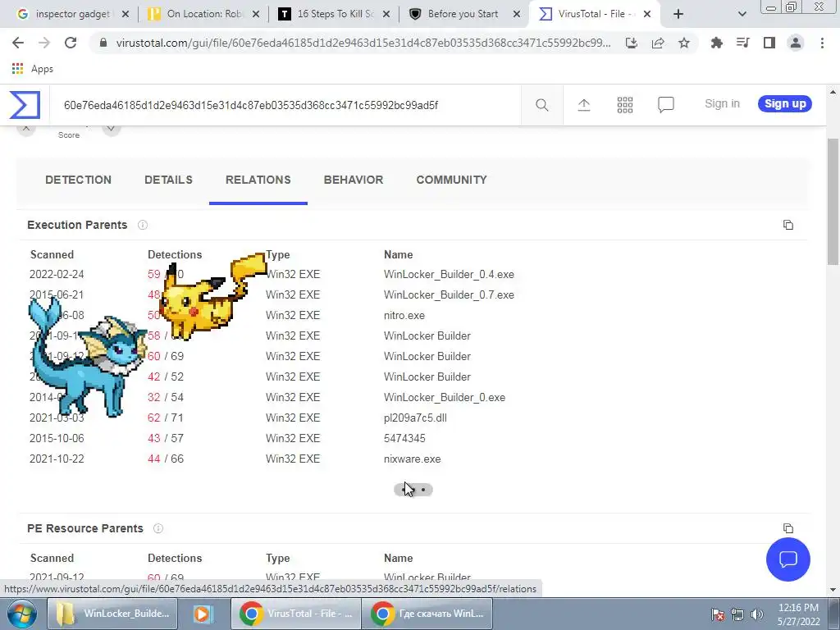The height and width of the screenshot is (630, 840).
Task: Open the BEHAVIOR tab
Action: coord(354,180)
